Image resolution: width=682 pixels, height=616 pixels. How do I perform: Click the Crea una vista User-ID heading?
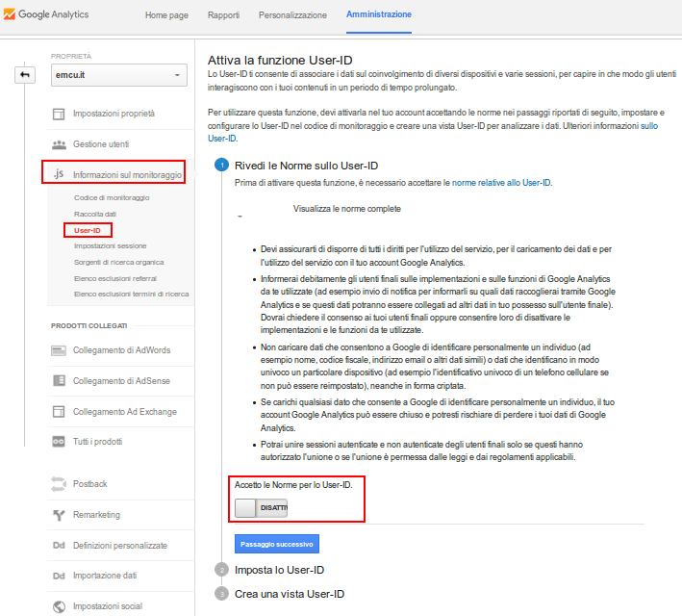point(290,594)
